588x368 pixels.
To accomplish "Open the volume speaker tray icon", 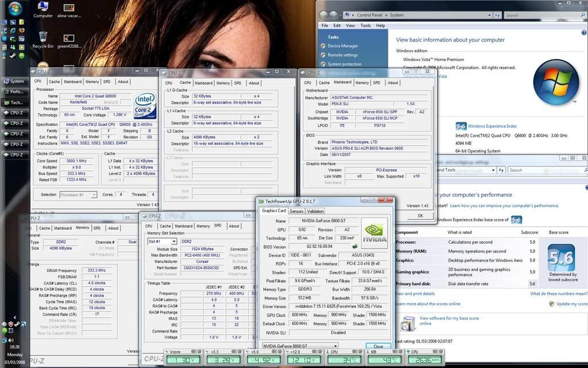I will [x=11, y=340].
